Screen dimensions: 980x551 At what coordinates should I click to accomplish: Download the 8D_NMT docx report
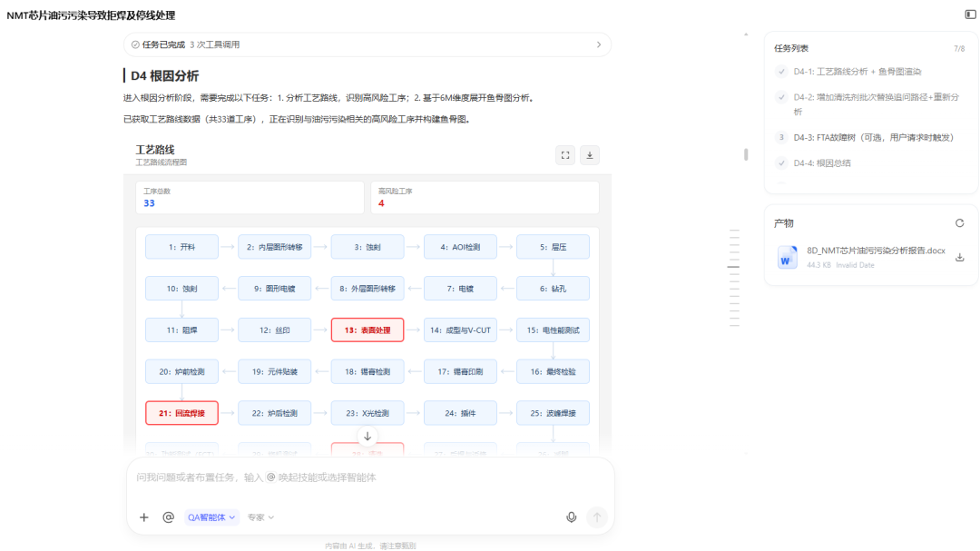click(x=959, y=257)
